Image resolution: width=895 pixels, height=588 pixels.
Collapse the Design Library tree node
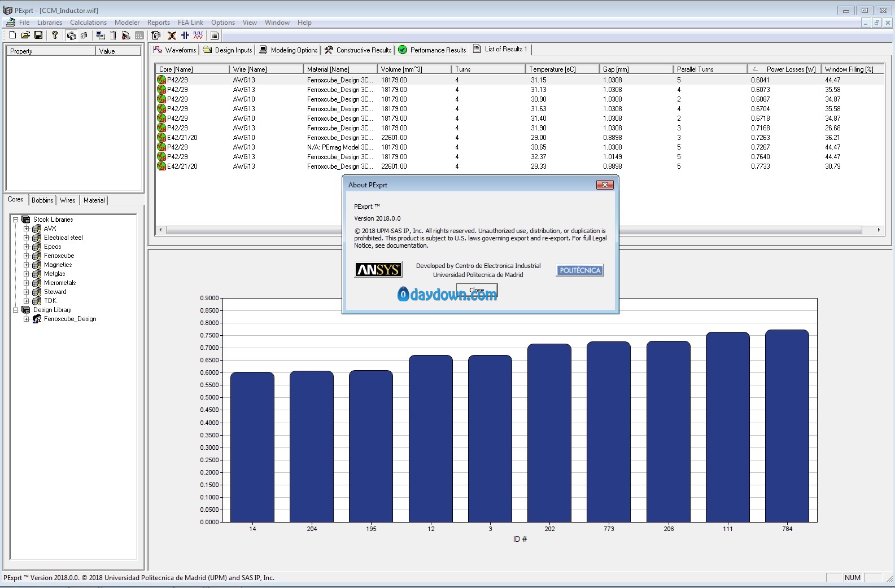tap(16, 310)
